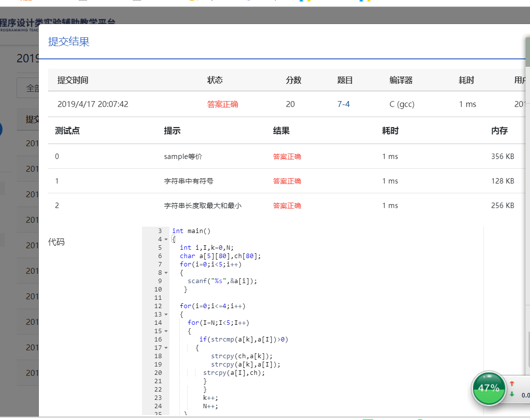The width and height of the screenshot is (530, 420).
Task: Click the 256 KB memory value
Action: click(502, 206)
